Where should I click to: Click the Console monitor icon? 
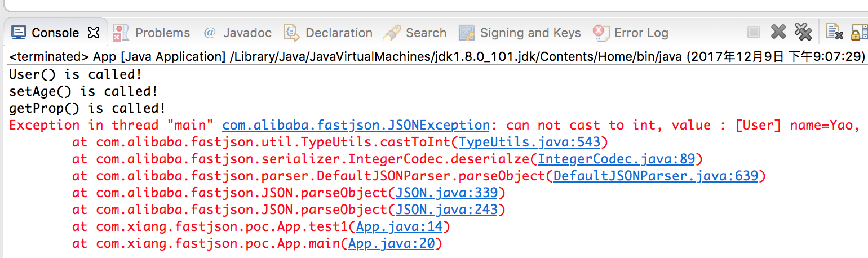tap(19, 32)
